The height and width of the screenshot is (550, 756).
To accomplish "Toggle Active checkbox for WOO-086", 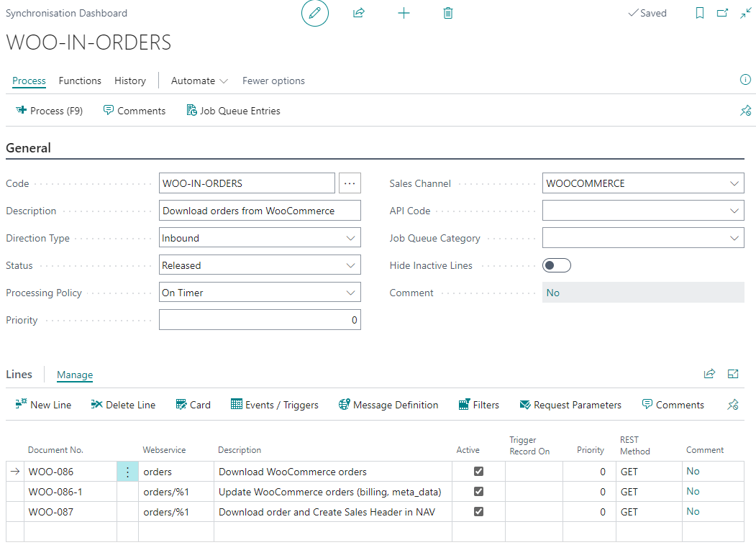I will coord(478,472).
